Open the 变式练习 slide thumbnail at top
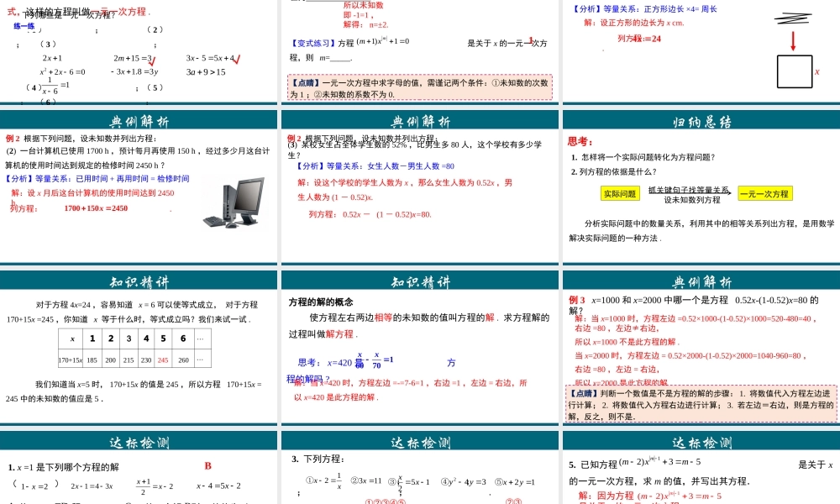The width and height of the screenshot is (840, 504). 420,51
